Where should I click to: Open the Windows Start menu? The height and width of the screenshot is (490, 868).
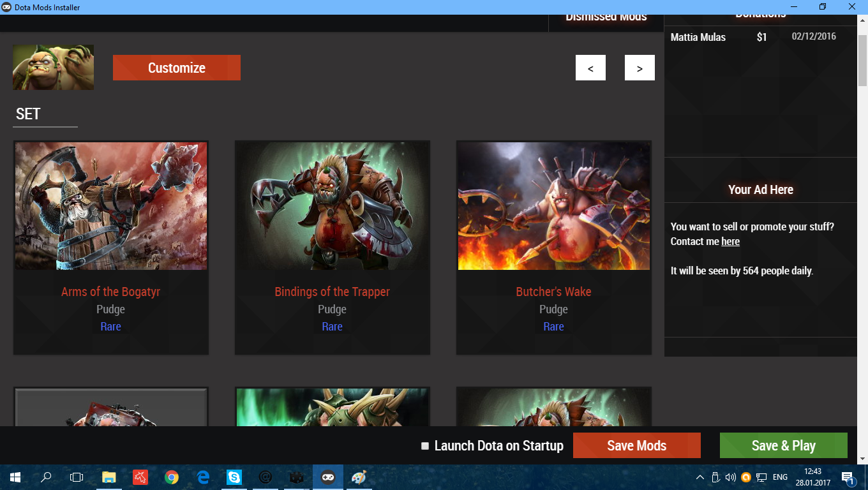pos(15,477)
